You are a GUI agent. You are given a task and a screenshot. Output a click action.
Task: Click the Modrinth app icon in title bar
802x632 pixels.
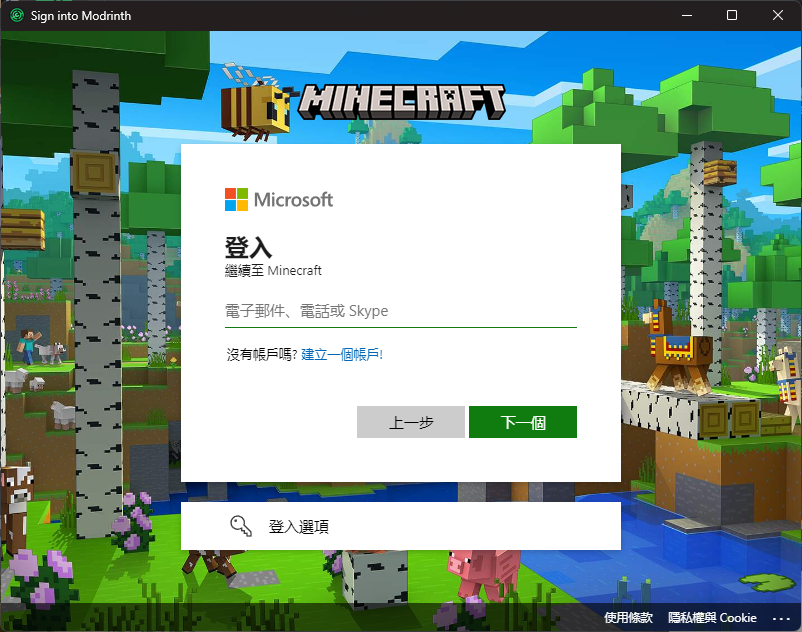(x=15, y=16)
